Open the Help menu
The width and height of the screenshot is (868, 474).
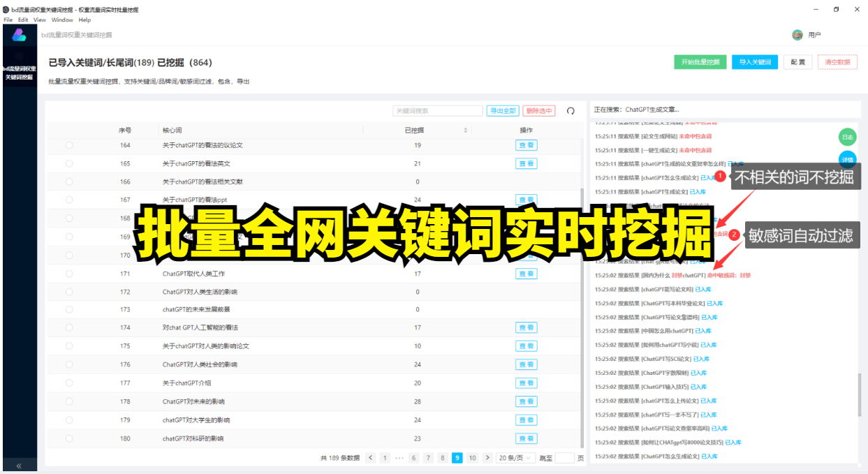tap(85, 20)
